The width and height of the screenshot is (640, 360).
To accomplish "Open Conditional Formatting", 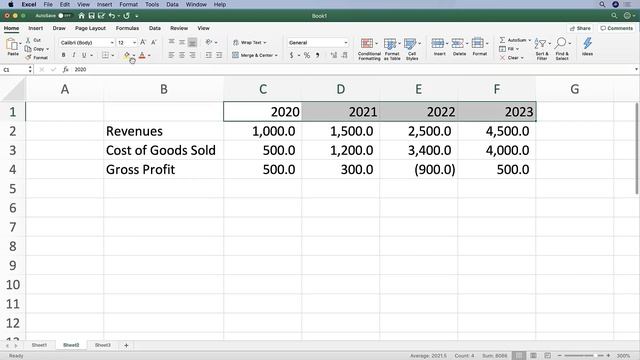I will click(369, 49).
